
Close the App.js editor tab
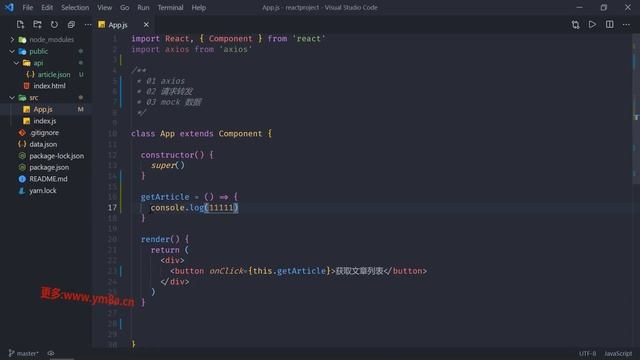(146, 25)
